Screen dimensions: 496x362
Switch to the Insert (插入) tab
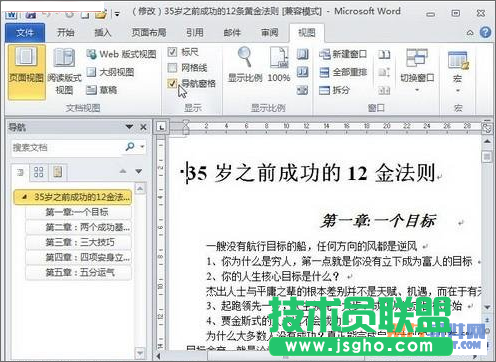(x=103, y=33)
